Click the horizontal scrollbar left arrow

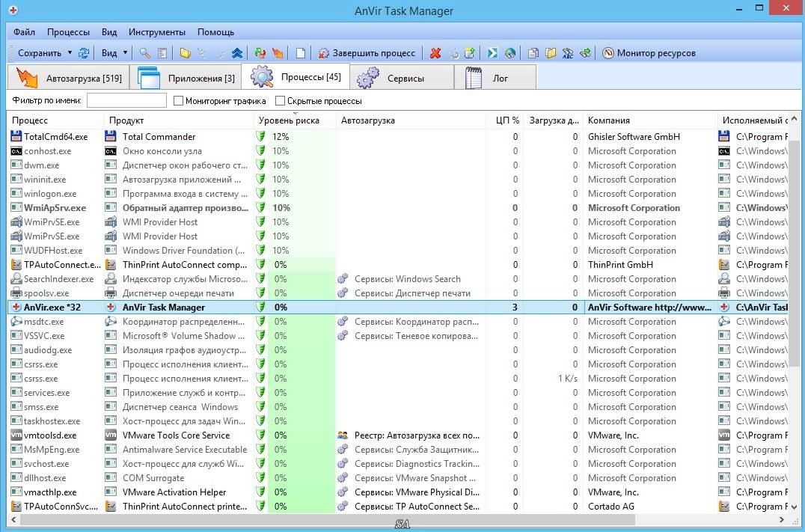coord(13,520)
